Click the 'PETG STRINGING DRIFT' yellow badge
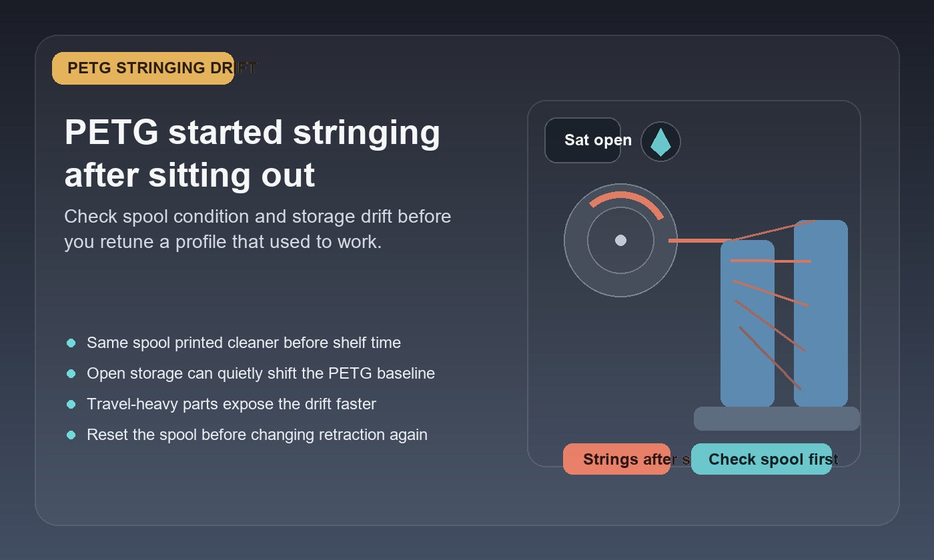This screenshot has width=934, height=560. 143,68
